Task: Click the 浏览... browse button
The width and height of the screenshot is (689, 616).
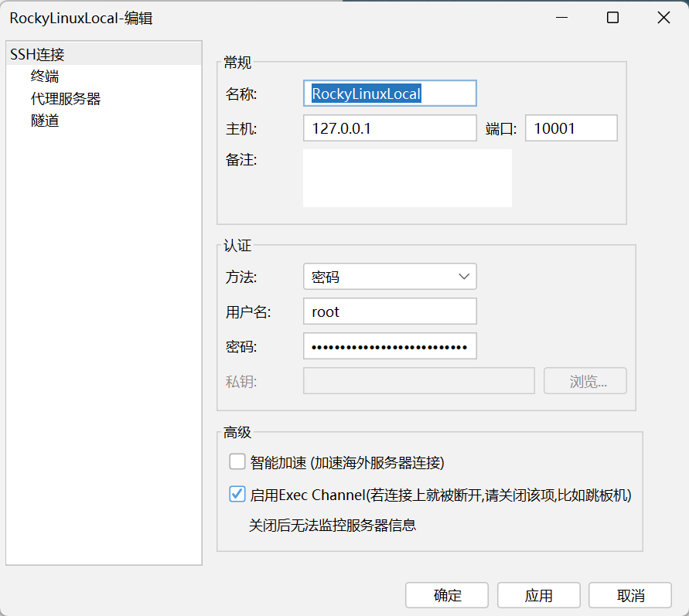Action: (x=585, y=381)
